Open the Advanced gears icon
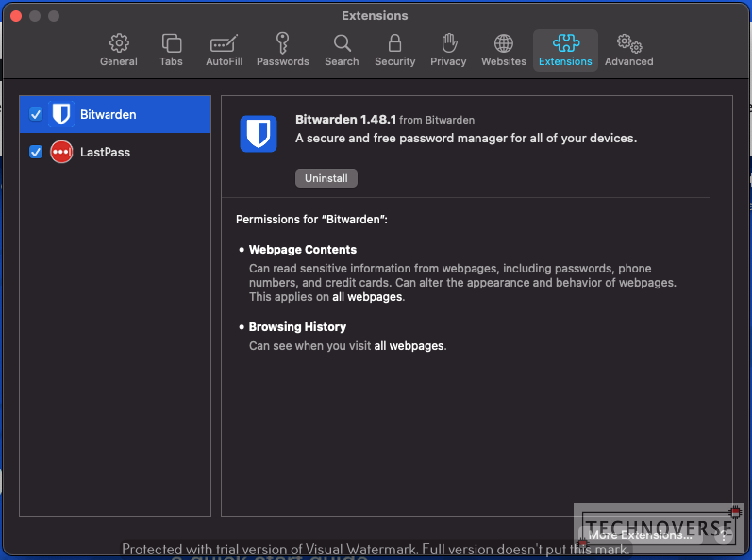Viewport: 752px width, 560px height. coord(629,43)
